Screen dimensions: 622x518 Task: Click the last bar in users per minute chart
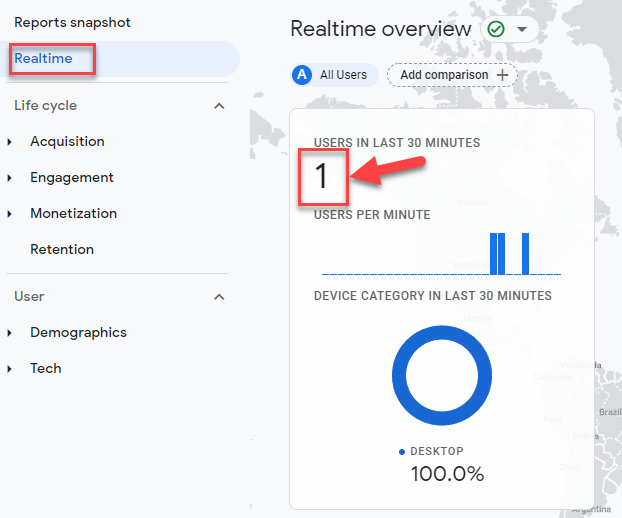tap(525, 254)
